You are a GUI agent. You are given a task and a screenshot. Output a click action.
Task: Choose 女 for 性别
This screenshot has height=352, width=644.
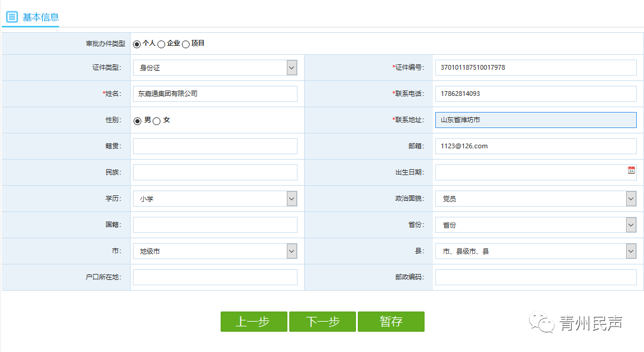tap(154, 119)
